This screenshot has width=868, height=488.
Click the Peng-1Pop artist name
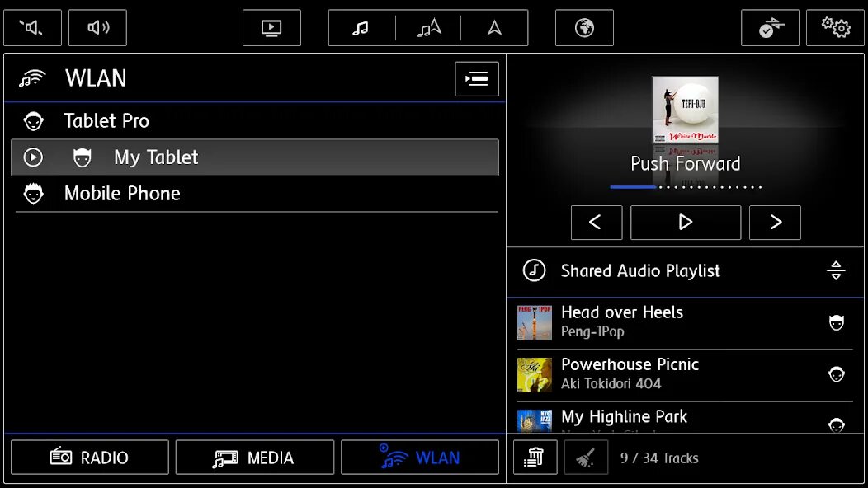click(x=592, y=331)
